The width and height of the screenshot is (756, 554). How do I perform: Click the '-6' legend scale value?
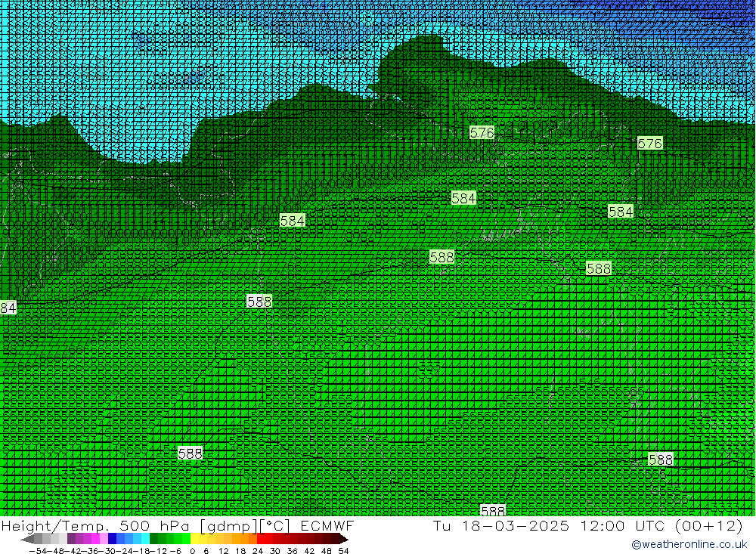click(175, 551)
